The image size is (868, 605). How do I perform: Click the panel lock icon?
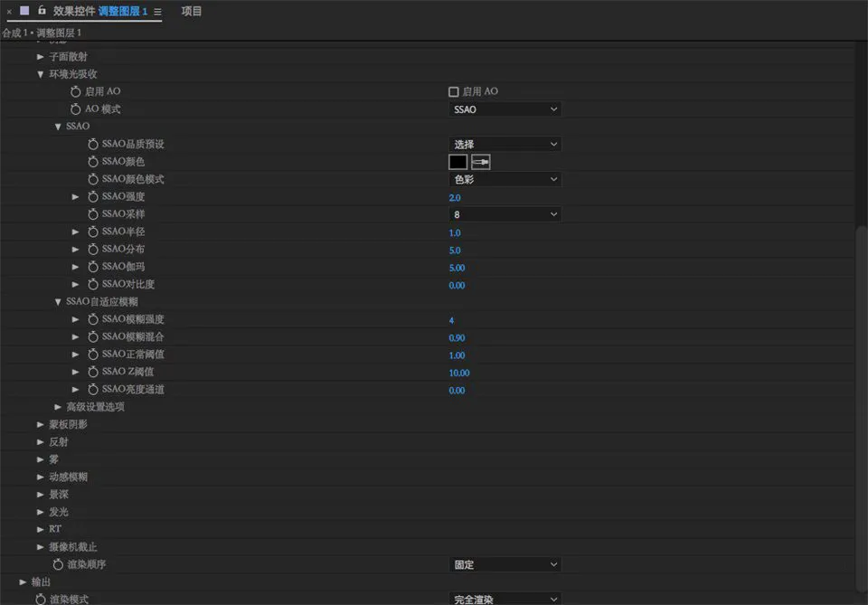[x=42, y=11]
